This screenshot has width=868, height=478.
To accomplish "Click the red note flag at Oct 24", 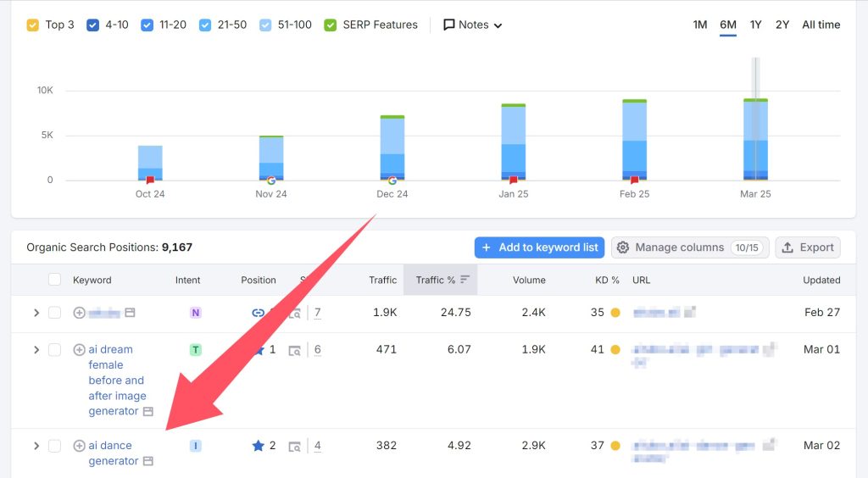I will [x=150, y=180].
